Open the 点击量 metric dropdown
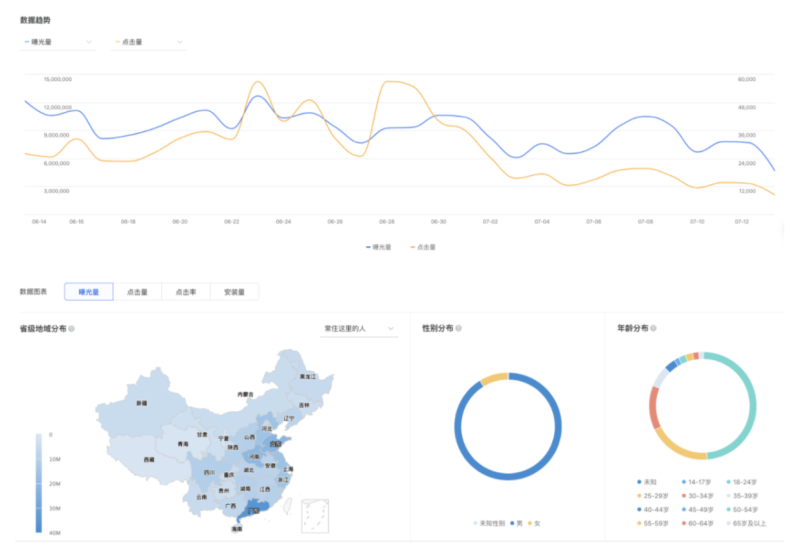The image size is (800, 551). coord(150,42)
